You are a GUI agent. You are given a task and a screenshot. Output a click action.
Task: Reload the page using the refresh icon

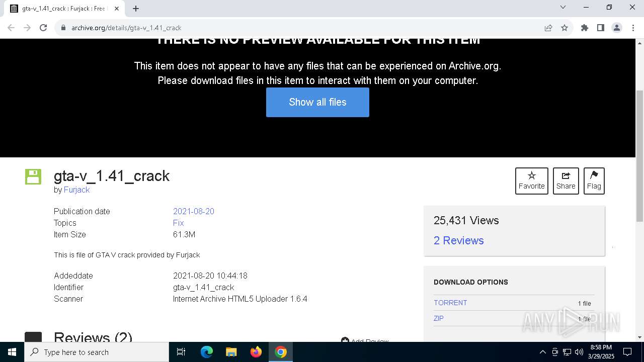coord(43,28)
